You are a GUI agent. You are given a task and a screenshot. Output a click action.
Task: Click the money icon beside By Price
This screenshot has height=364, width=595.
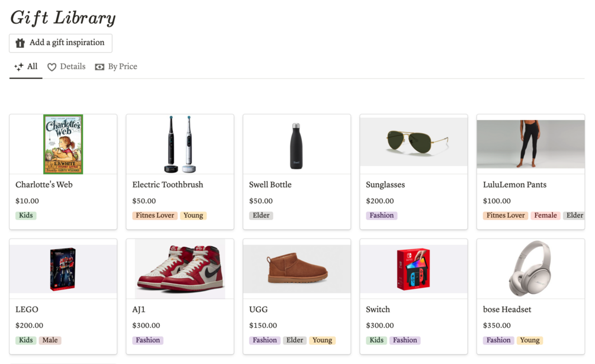pos(99,67)
